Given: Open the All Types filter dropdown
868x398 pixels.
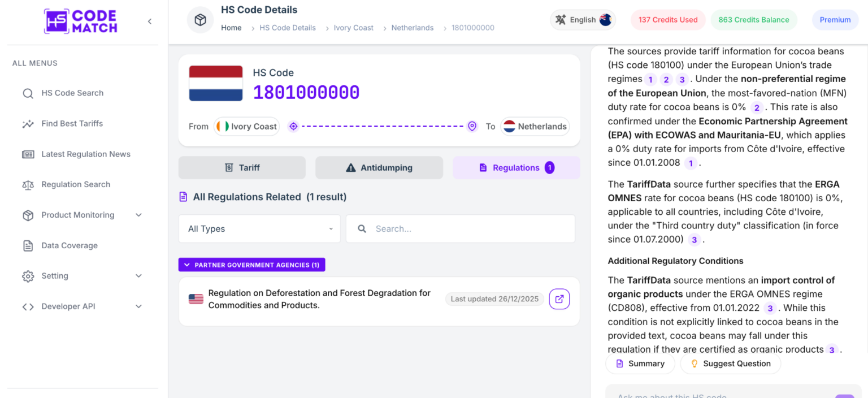Looking at the screenshot, I should pyautogui.click(x=259, y=229).
